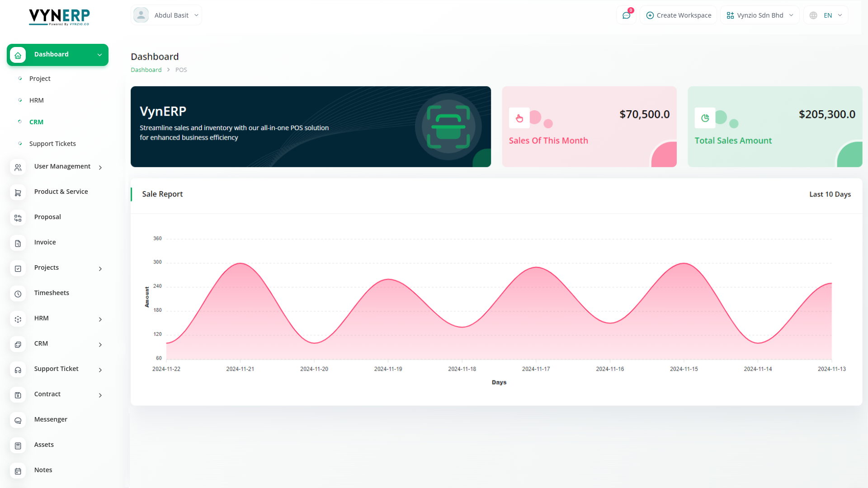The width and height of the screenshot is (868, 488).
Task: Click the Invoice document icon
Action: [x=18, y=243]
